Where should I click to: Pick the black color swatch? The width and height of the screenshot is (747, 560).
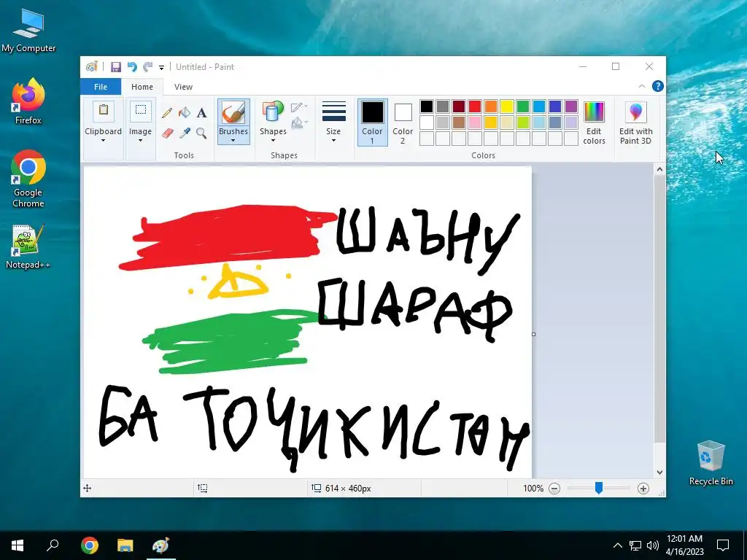(427, 106)
